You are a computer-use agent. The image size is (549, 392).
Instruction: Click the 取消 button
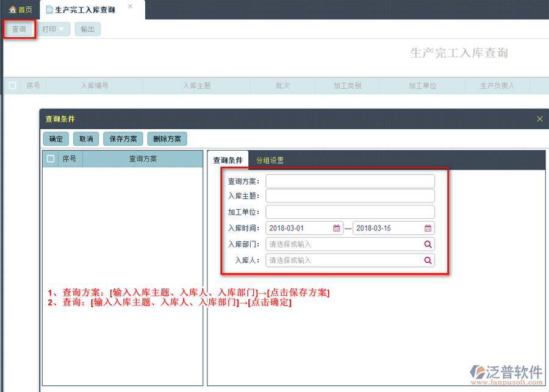(x=86, y=139)
